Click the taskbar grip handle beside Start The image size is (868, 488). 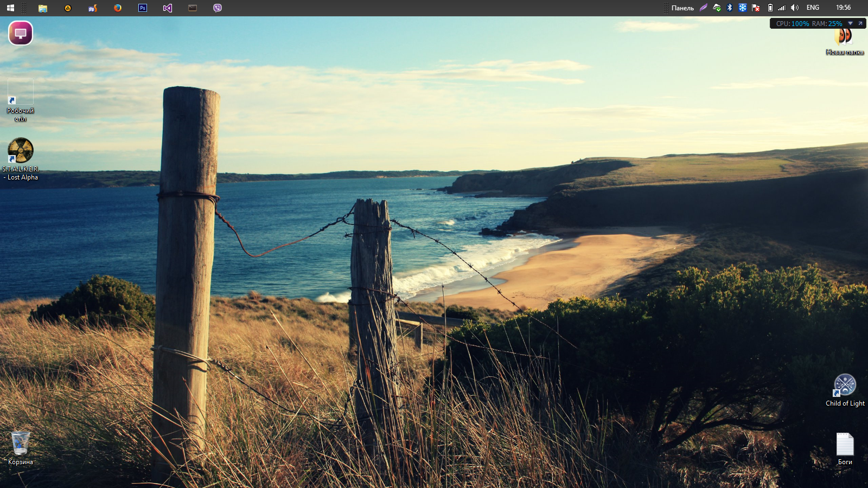(x=24, y=8)
